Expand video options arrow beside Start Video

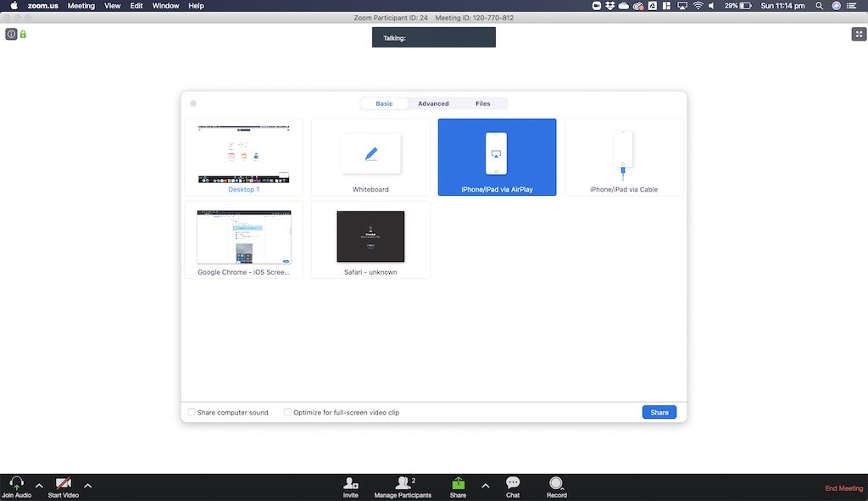pos(87,486)
